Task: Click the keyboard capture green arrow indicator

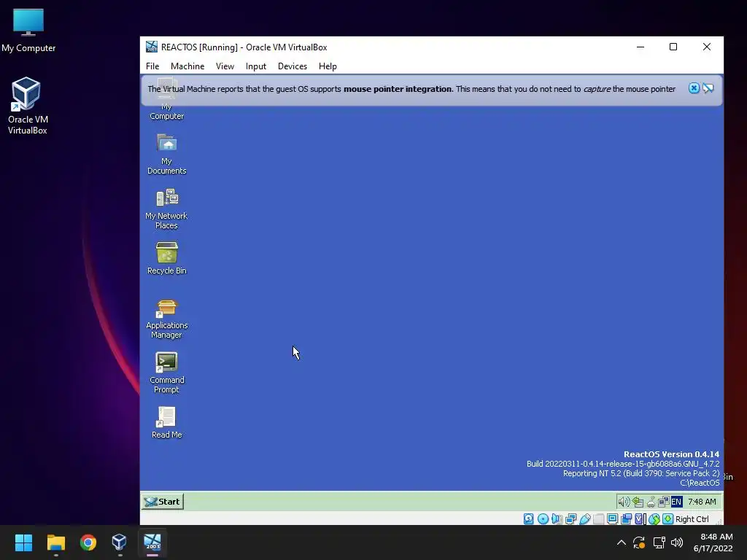Action: coord(668,519)
